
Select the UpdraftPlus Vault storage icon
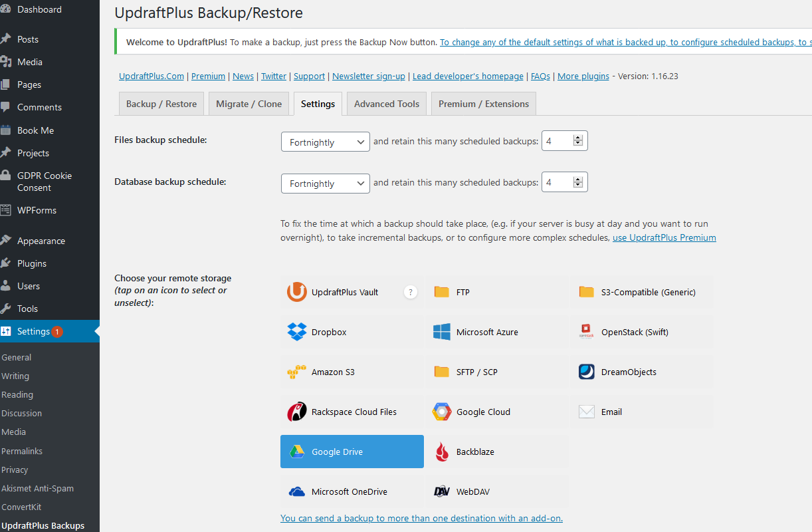pyautogui.click(x=297, y=292)
